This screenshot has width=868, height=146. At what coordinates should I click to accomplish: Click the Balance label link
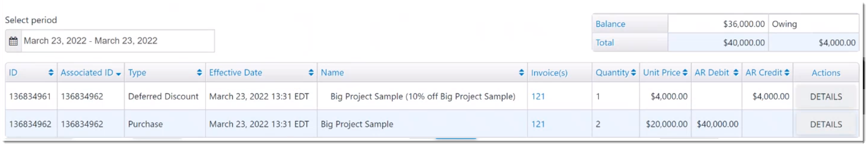pos(610,24)
